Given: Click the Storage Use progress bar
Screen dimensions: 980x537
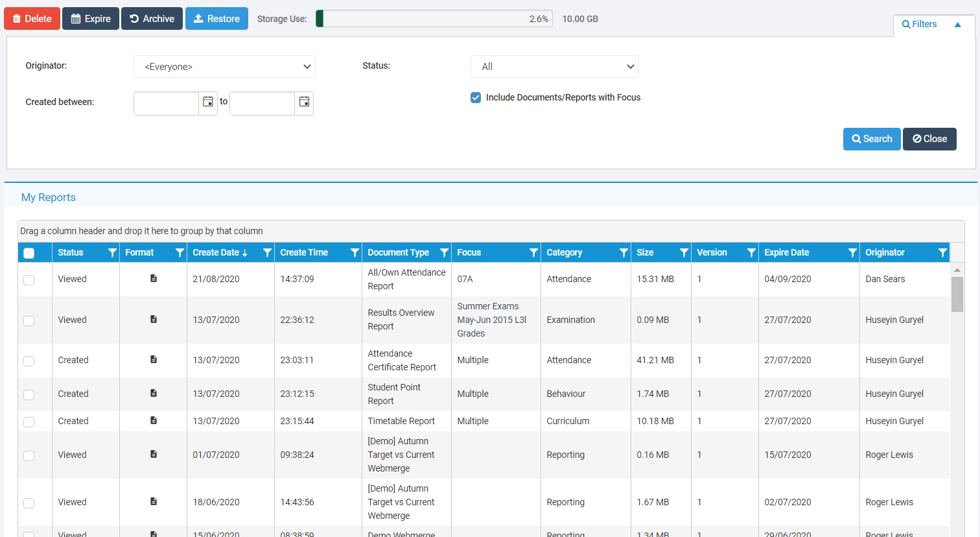Looking at the screenshot, I should pyautogui.click(x=434, y=19).
